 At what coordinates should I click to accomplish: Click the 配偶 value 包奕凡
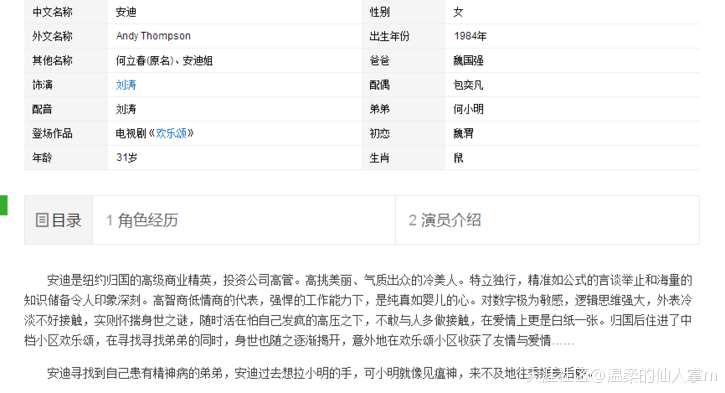click(468, 85)
